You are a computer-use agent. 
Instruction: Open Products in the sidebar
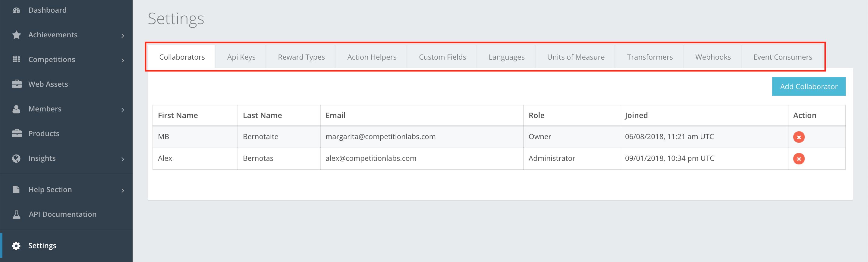(x=44, y=134)
